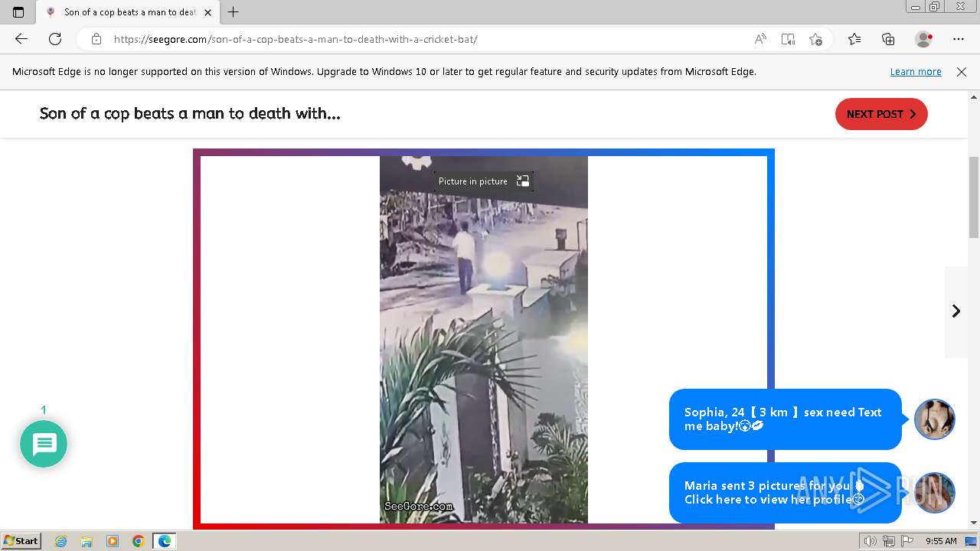980x551 pixels.
Task: Go to the NEXT POST button
Action: pos(881,114)
